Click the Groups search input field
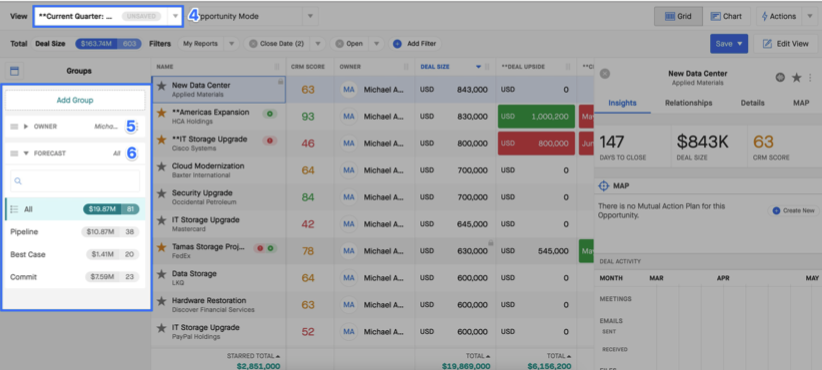Viewport: 822px width, 370px height. (75, 181)
